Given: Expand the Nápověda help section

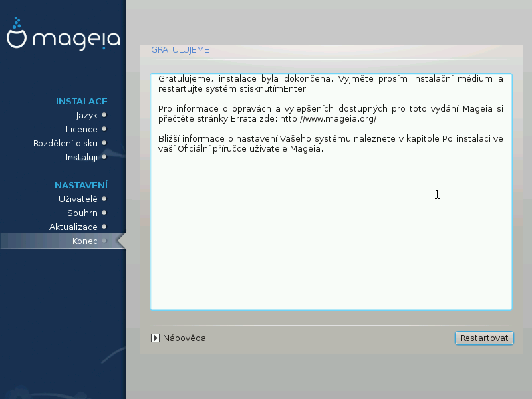Looking at the screenshot, I should [178, 338].
